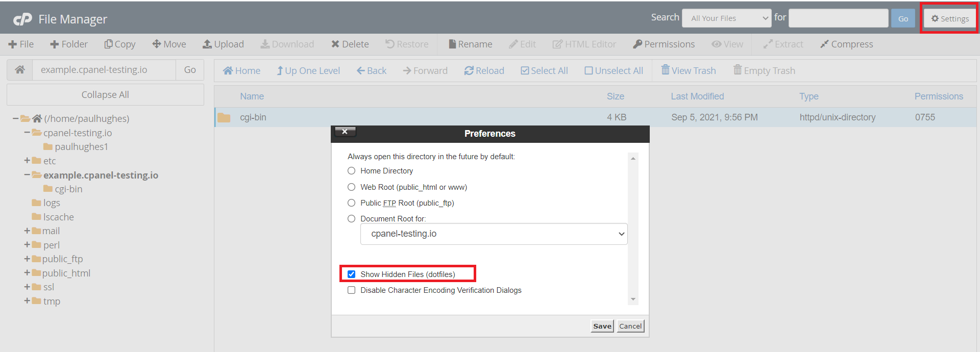Click the search text field
The width and height of the screenshot is (980, 352).
pyautogui.click(x=838, y=18)
